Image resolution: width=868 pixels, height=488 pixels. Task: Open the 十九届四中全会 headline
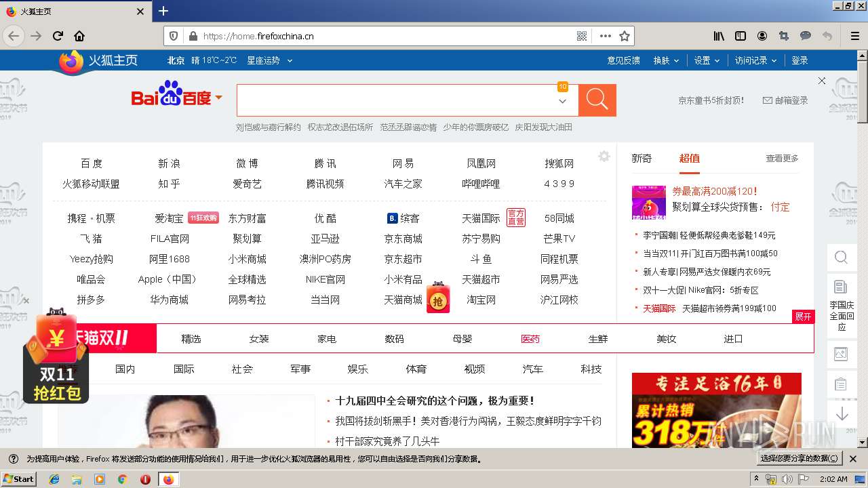tap(435, 401)
